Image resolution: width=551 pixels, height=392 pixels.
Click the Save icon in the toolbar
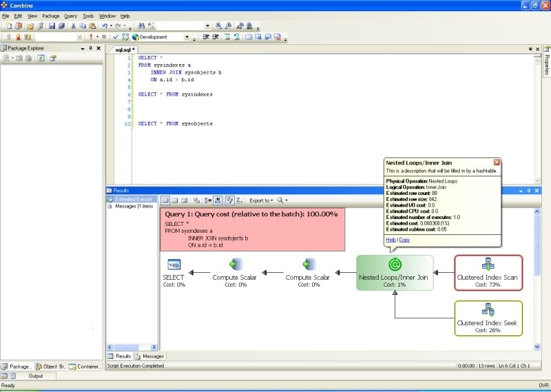click(51, 25)
